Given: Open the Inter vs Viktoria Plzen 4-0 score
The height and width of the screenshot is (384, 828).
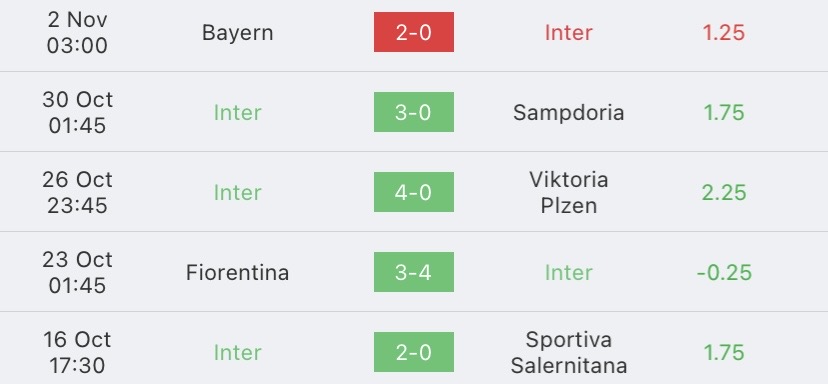Looking at the screenshot, I should [x=413, y=192].
